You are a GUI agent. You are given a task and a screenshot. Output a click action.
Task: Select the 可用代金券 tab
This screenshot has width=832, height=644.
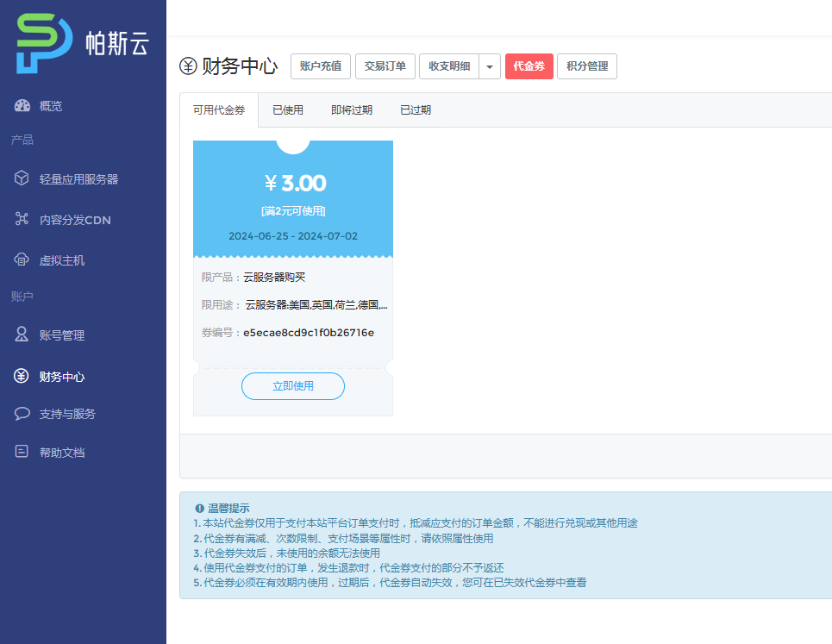pyautogui.click(x=219, y=110)
